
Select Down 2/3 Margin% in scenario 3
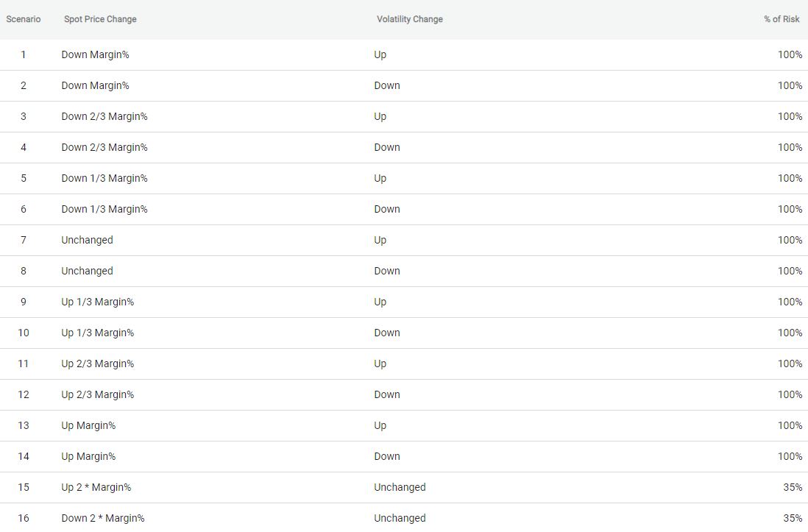coord(104,116)
